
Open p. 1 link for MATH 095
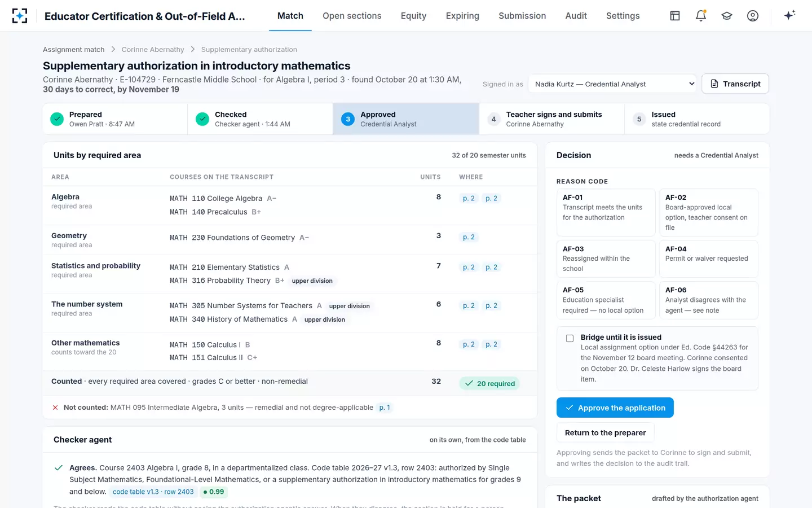385,408
